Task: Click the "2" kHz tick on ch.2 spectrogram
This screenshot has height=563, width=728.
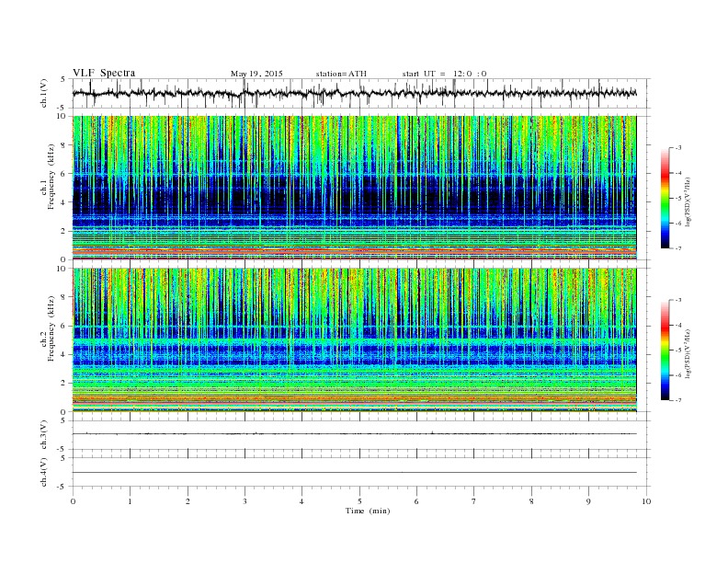Action: click(x=64, y=384)
